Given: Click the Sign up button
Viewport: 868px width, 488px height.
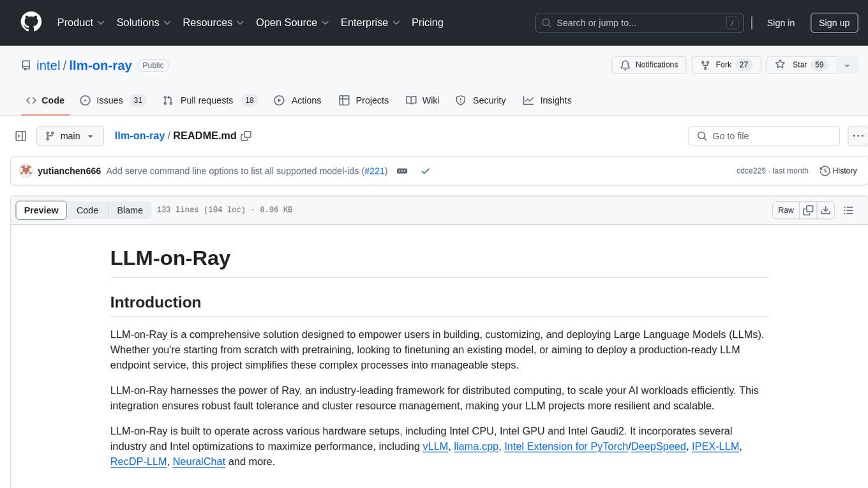Looking at the screenshot, I should point(834,23).
